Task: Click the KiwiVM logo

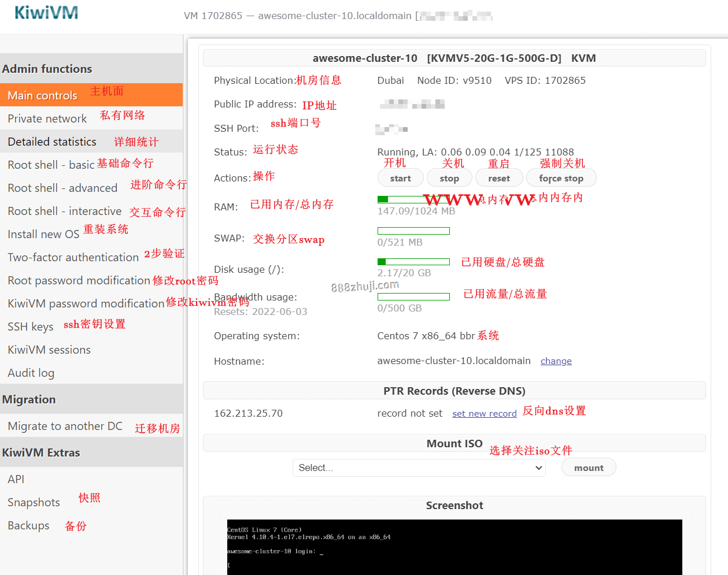Action: [46, 13]
